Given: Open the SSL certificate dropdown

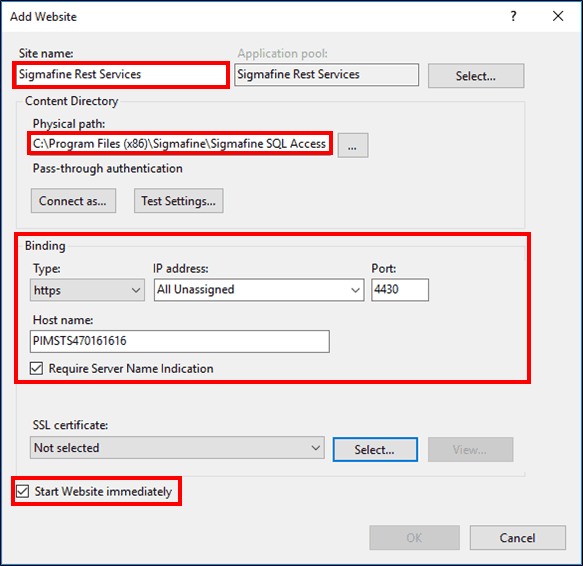Looking at the screenshot, I should pyautogui.click(x=177, y=448).
